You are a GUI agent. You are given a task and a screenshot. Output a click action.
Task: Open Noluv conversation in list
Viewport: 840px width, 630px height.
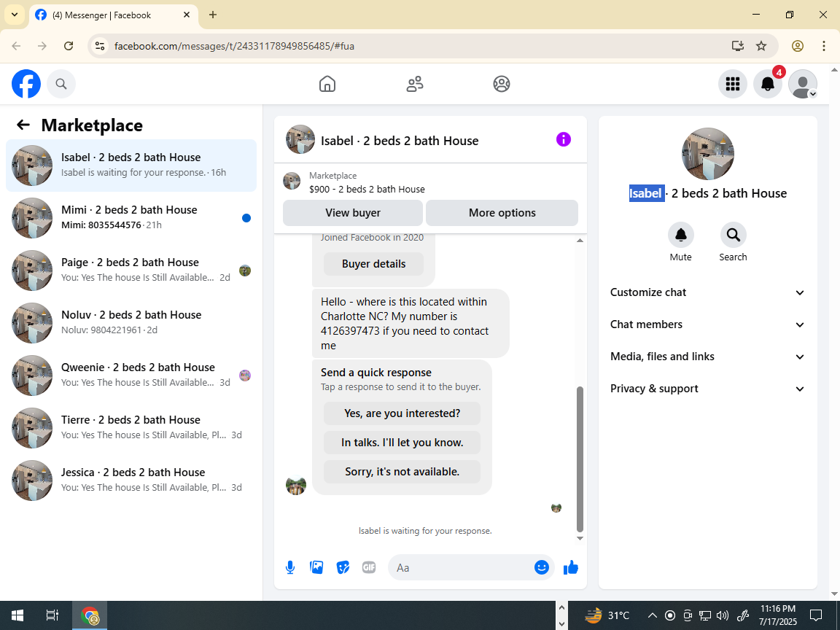pos(131,323)
